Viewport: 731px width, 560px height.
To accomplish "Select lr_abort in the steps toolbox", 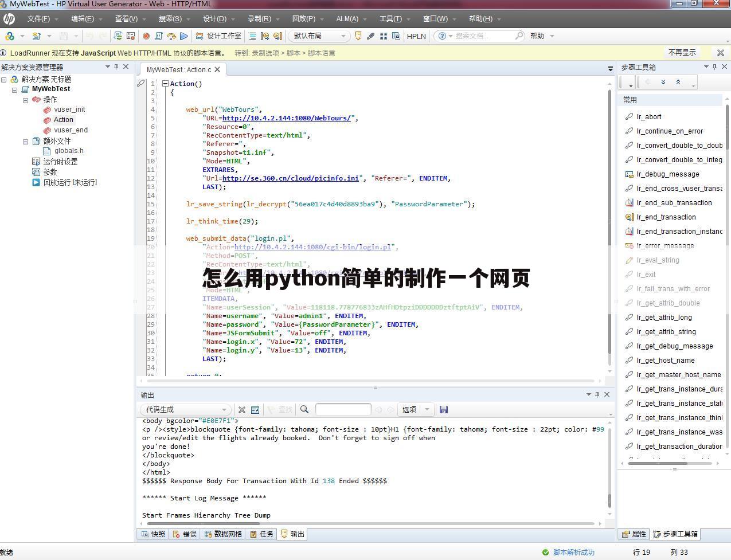I will point(649,117).
